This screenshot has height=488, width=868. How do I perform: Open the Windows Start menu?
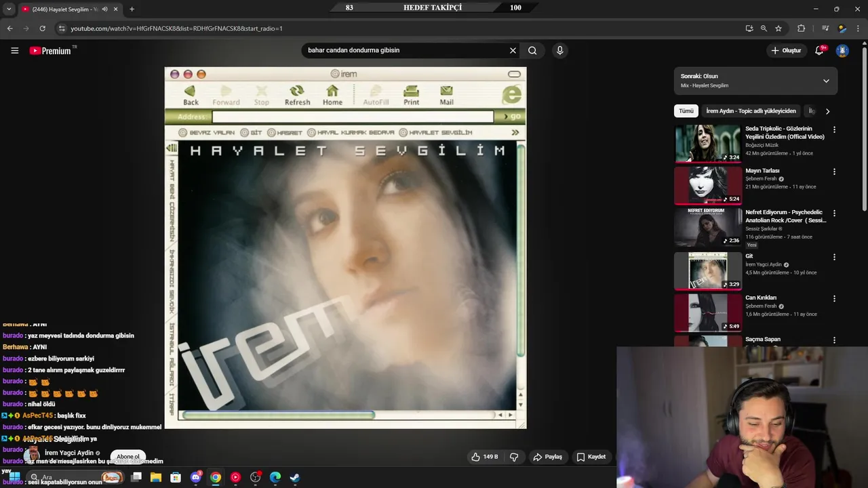point(14,477)
